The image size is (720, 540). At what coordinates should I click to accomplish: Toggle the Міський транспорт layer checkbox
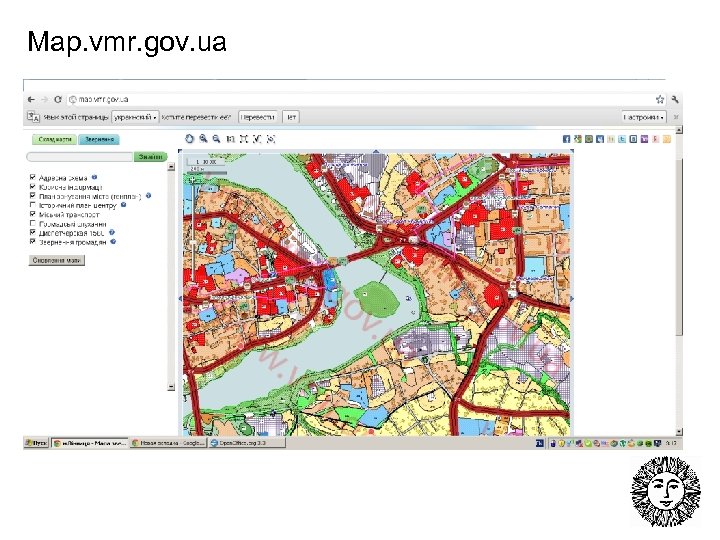(33, 214)
